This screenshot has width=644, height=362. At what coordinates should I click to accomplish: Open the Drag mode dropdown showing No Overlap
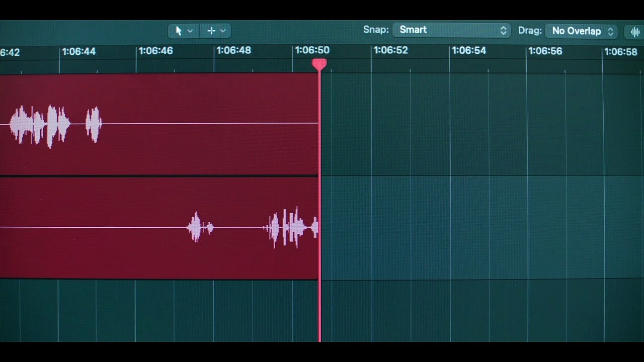tap(581, 31)
